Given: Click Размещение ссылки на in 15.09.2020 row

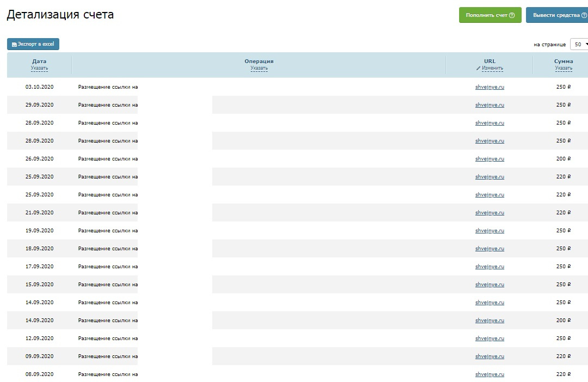Looking at the screenshot, I should [108, 285].
